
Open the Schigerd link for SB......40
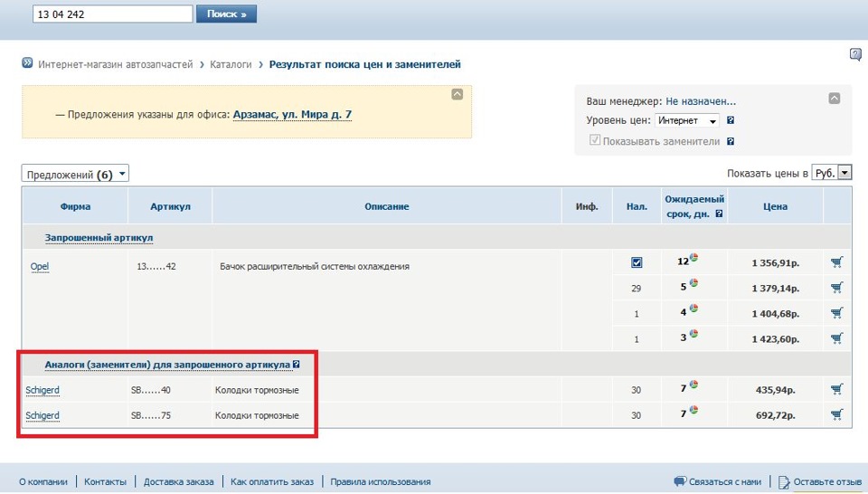click(42, 390)
